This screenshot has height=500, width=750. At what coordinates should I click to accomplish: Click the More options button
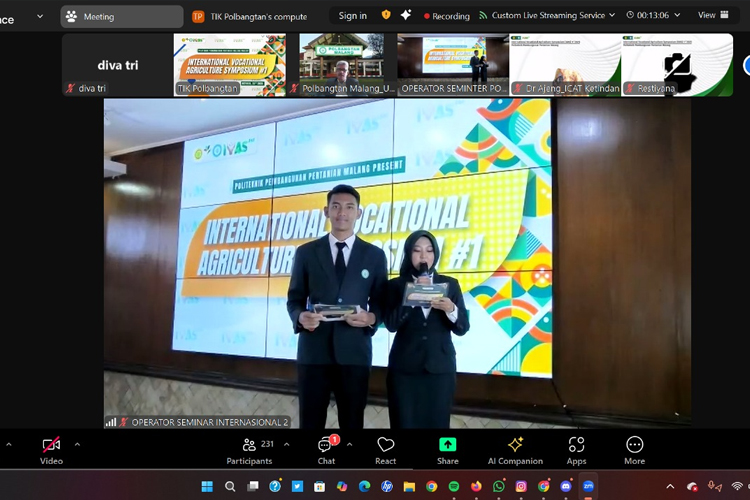(634, 448)
